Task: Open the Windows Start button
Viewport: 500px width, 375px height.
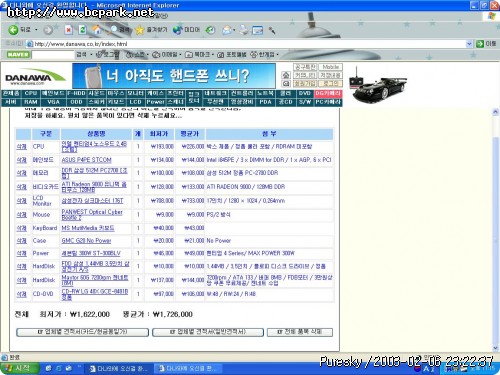Action: pyautogui.click(x=20, y=368)
